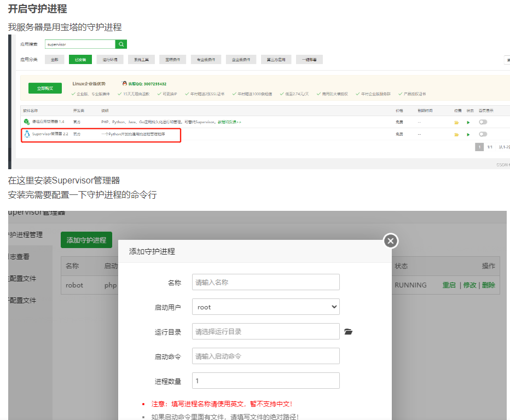Select the 第三方应用 category tab
Screen dimensions: 510x420
click(x=276, y=60)
